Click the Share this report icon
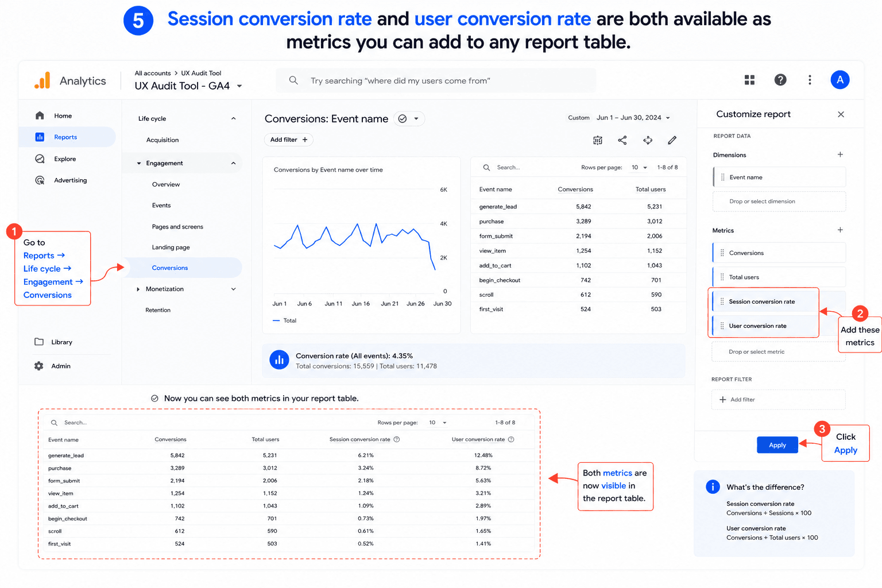The image size is (882, 588). coord(622,140)
